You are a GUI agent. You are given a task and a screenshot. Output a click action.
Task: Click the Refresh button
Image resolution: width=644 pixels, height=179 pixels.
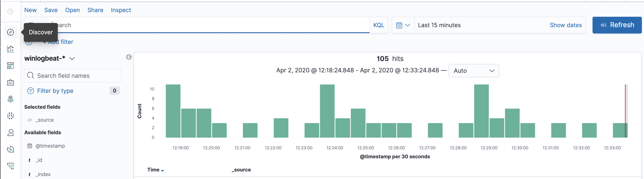(617, 25)
